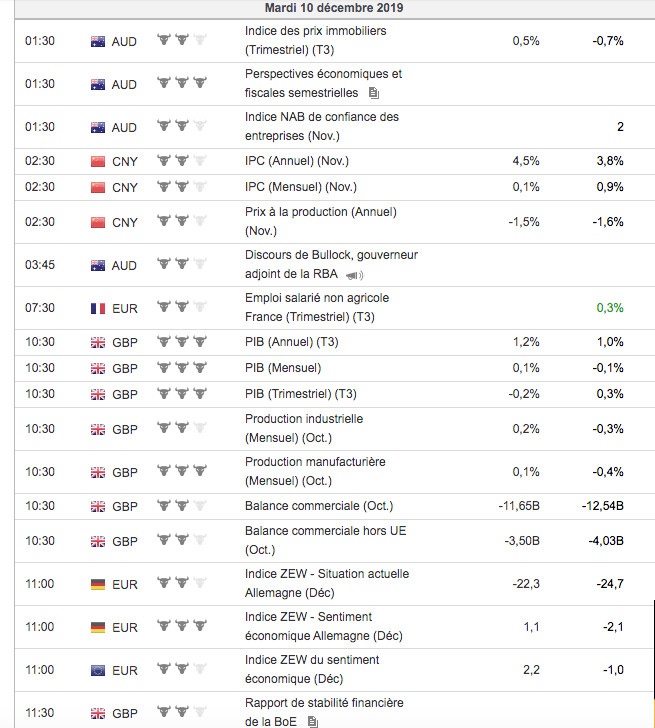The image size is (655, 728).
Task: Click the Australian flag on the Indice des prix immobiliers row
Action: (97, 41)
